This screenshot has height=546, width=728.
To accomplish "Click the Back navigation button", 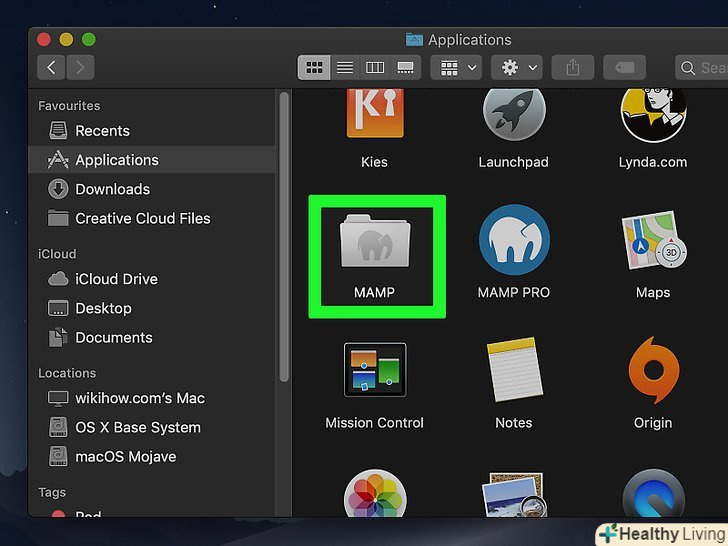I will point(51,68).
